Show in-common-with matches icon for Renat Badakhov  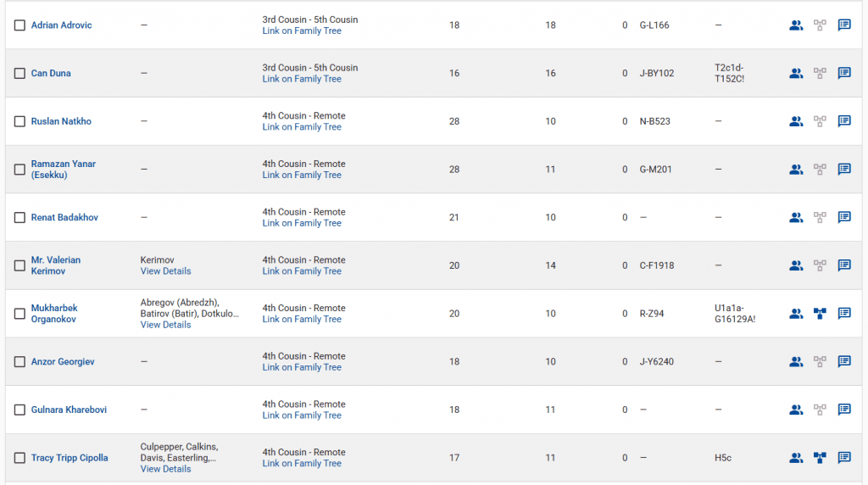tap(795, 218)
